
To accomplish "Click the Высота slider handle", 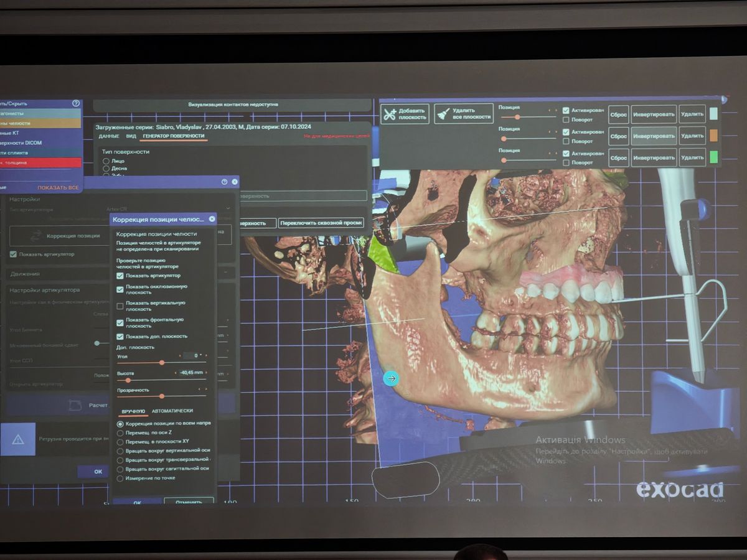I will (128, 380).
